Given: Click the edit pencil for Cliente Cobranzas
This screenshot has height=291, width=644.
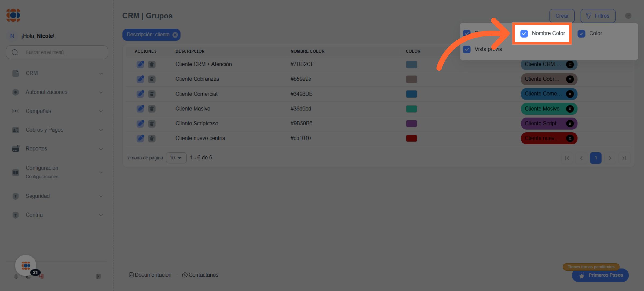Looking at the screenshot, I should coord(140,79).
